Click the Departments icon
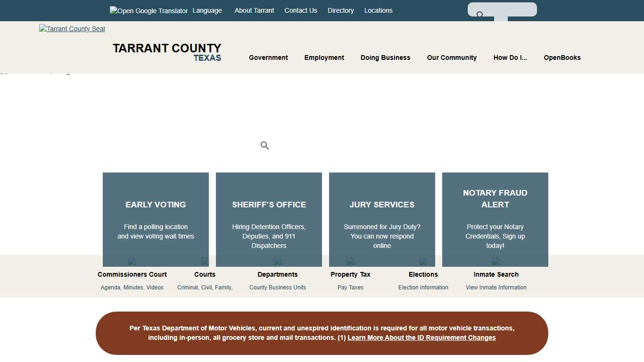644x362 pixels. point(278,262)
